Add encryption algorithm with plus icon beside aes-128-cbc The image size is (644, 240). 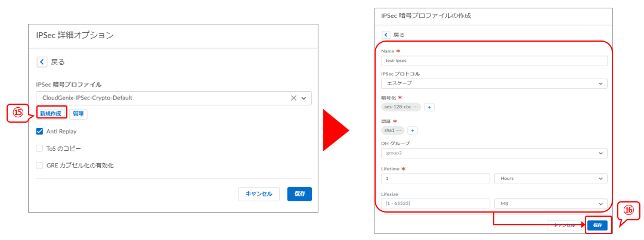(x=429, y=107)
